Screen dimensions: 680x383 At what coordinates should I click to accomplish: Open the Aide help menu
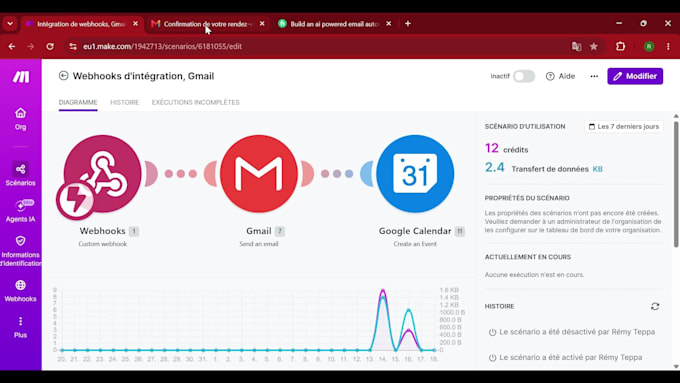[x=560, y=76]
